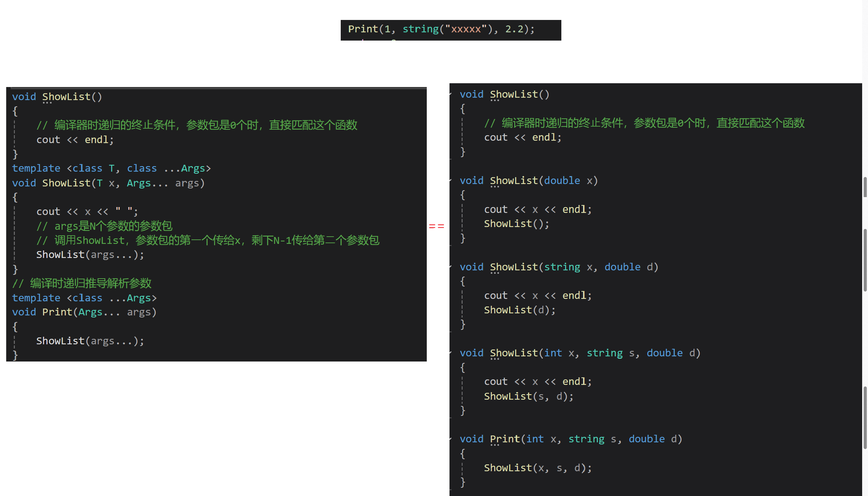This screenshot has height=496, width=868.
Task: Click the Print(1, string("xxxxx"), 2.2) code snippet
Action: coord(441,29)
